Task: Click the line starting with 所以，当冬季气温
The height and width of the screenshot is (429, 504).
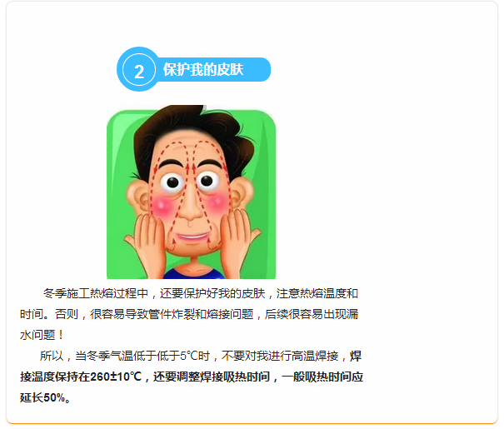Action: point(201,356)
